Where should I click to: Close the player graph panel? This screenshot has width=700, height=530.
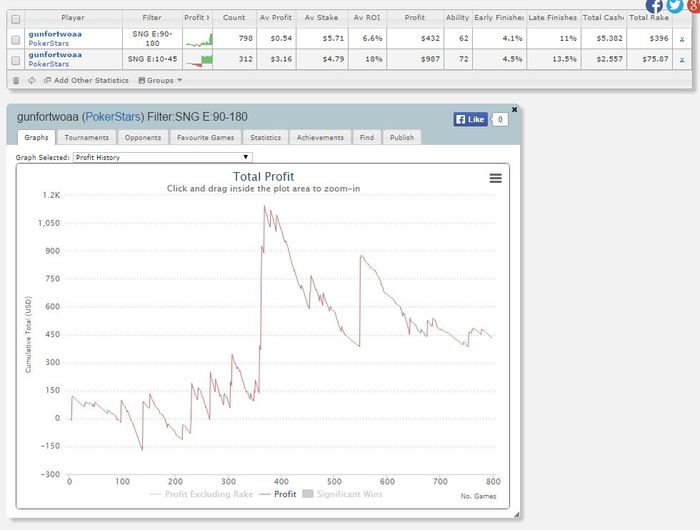pyautogui.click(x=514, y=109)
